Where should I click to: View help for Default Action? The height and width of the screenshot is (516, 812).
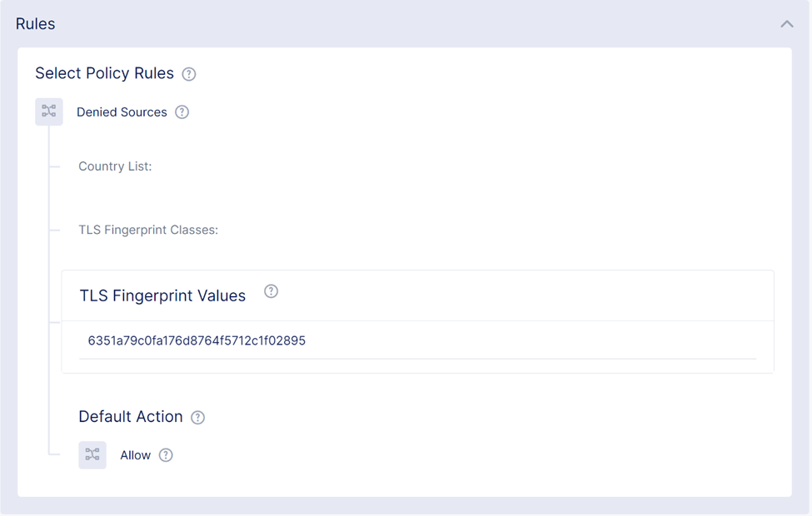click(x=197, y=418)
